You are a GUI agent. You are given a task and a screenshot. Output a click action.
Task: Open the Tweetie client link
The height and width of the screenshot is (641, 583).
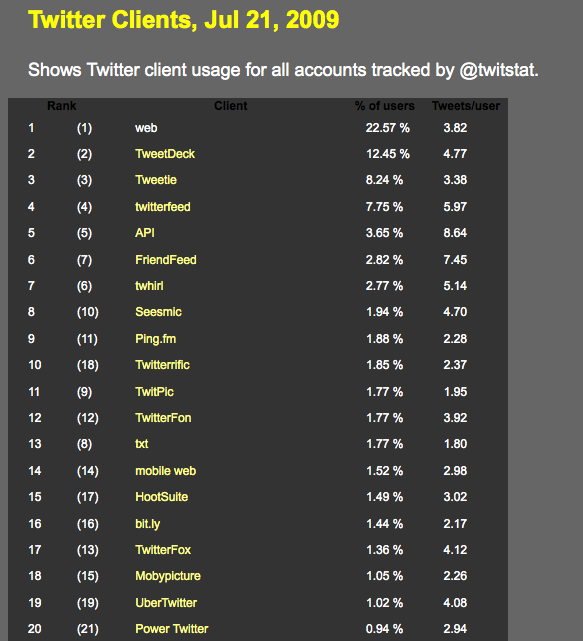(x=156, y=180)
